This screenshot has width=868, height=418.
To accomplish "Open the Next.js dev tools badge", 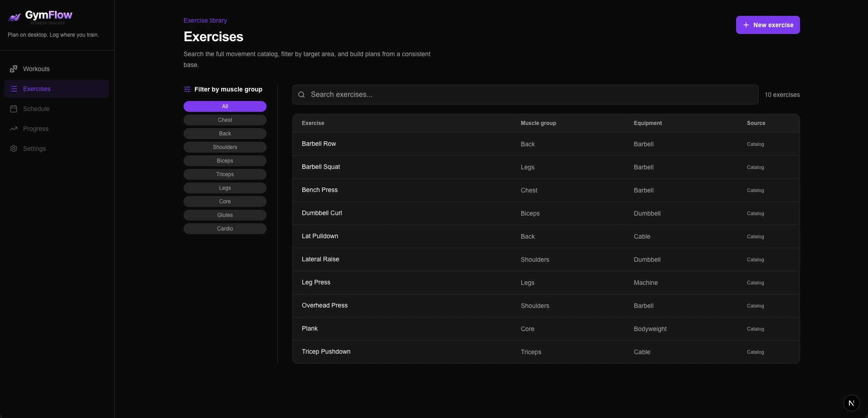I will pos(851,403).
